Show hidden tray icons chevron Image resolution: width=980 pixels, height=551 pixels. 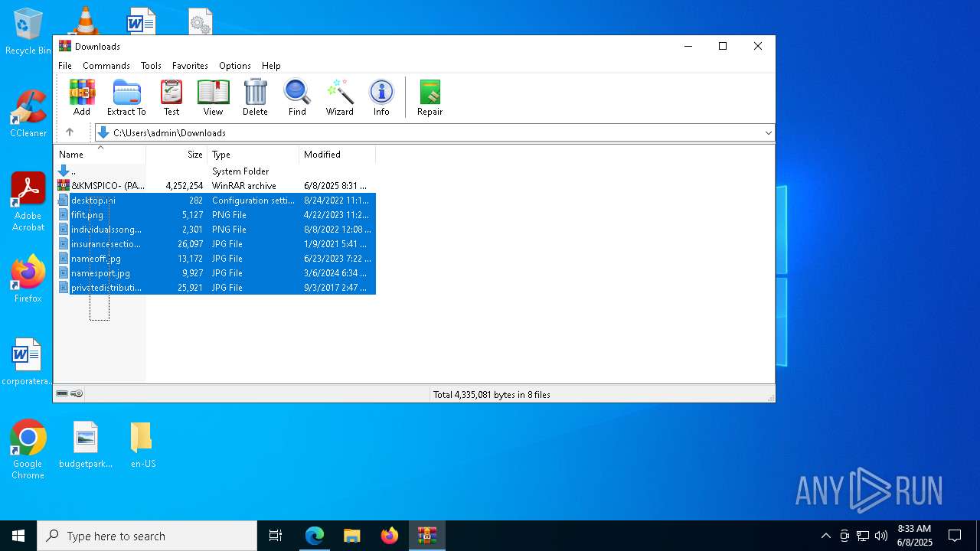pyautogui.click(x=825, y=536)
